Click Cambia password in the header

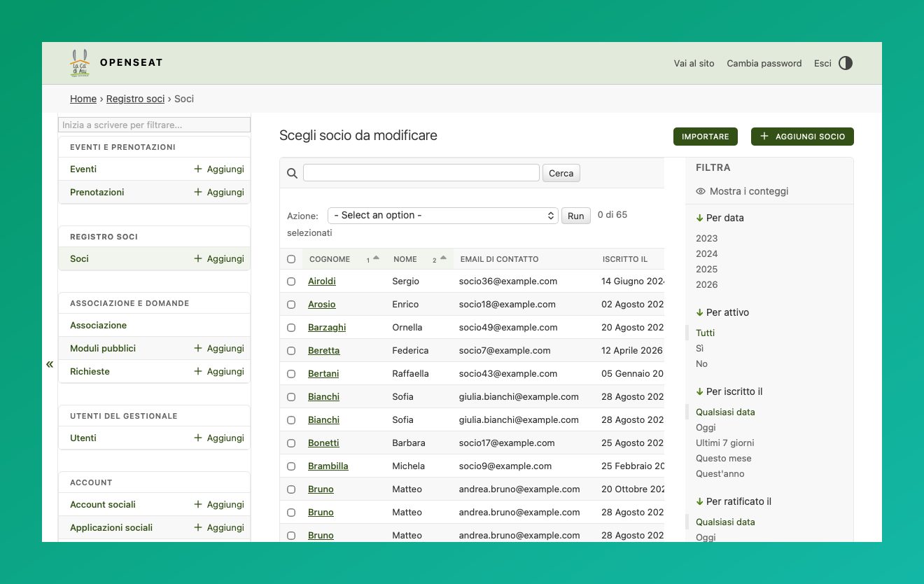[764, 63]
